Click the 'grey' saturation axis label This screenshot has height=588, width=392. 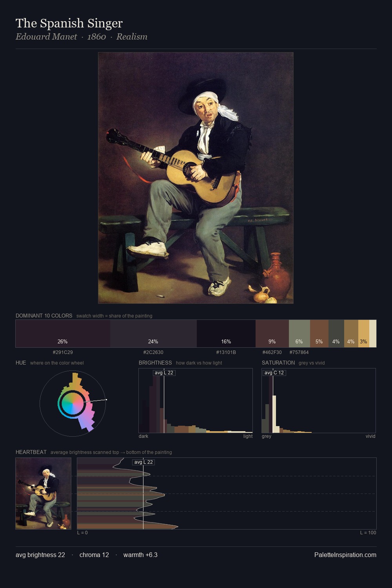267,436
